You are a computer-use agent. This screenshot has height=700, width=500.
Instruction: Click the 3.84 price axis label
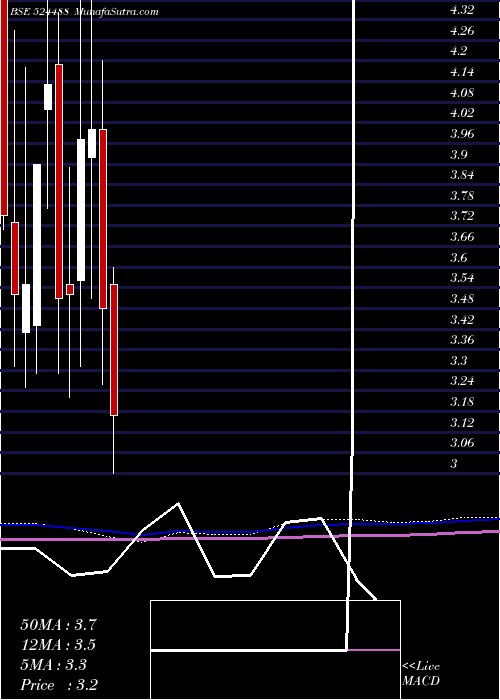pos(462,175)
